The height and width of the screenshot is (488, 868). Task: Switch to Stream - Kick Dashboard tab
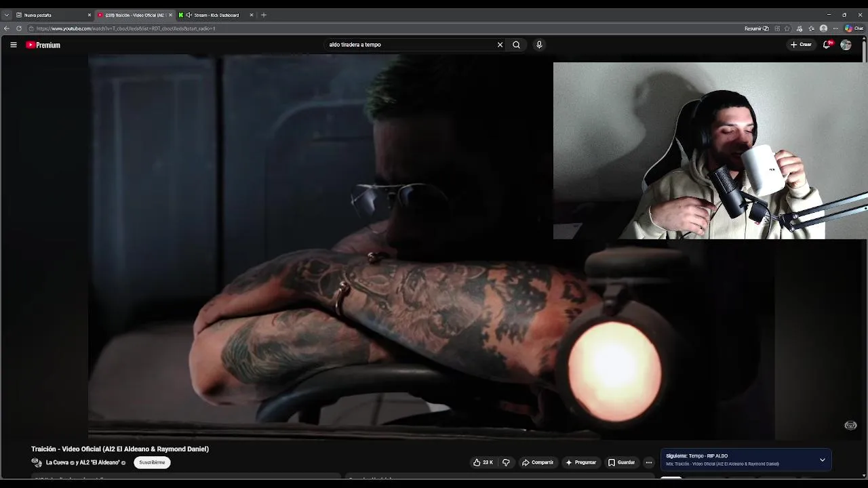tap(216, 15)
